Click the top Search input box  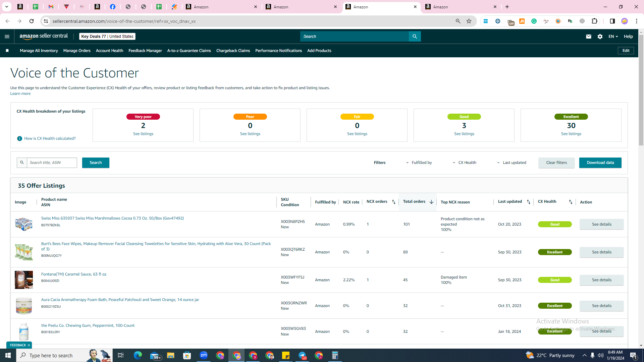coord(355,37)
